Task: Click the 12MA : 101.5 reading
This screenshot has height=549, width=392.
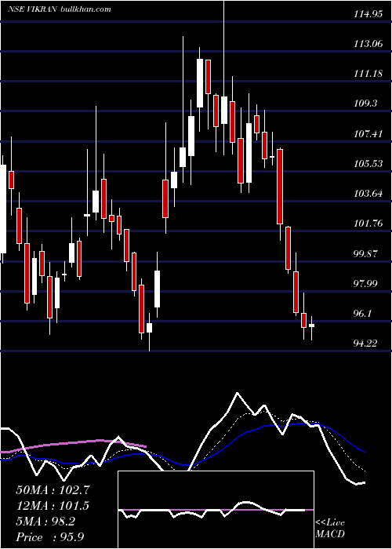Action: [53, 506]
